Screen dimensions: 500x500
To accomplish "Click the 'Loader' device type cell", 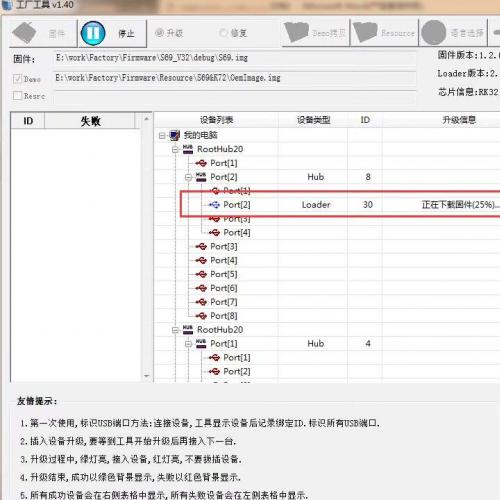I will [316, 205].
